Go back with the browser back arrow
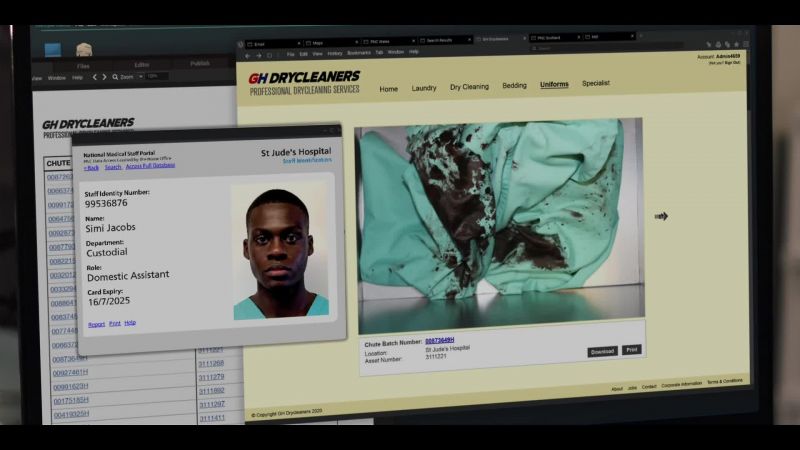This screenshot has height=450, width=800. (248, 56)
